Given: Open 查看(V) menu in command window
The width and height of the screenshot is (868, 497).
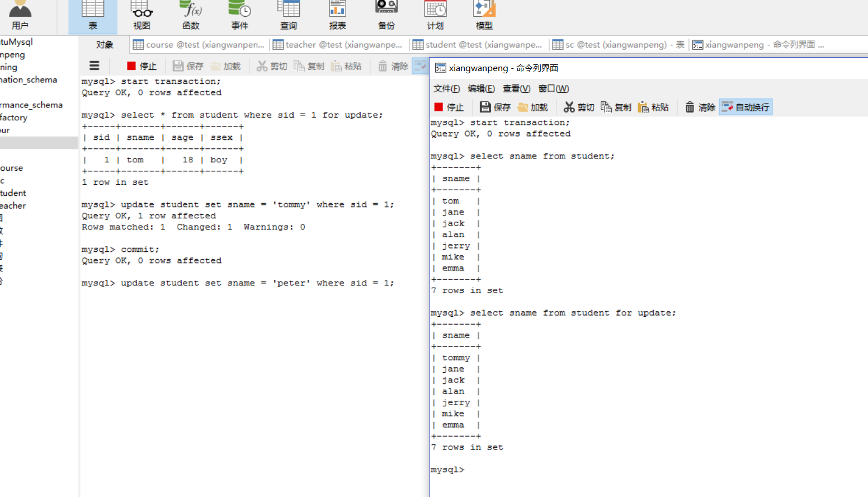Looking at the screenshot, I should (x=517, y=88).
